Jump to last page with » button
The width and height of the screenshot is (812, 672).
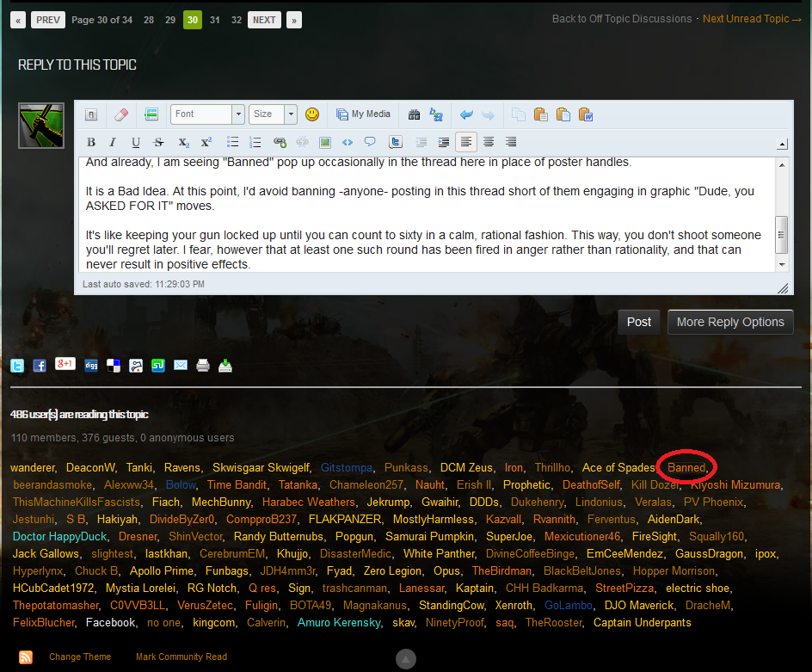tap(294, 20)
